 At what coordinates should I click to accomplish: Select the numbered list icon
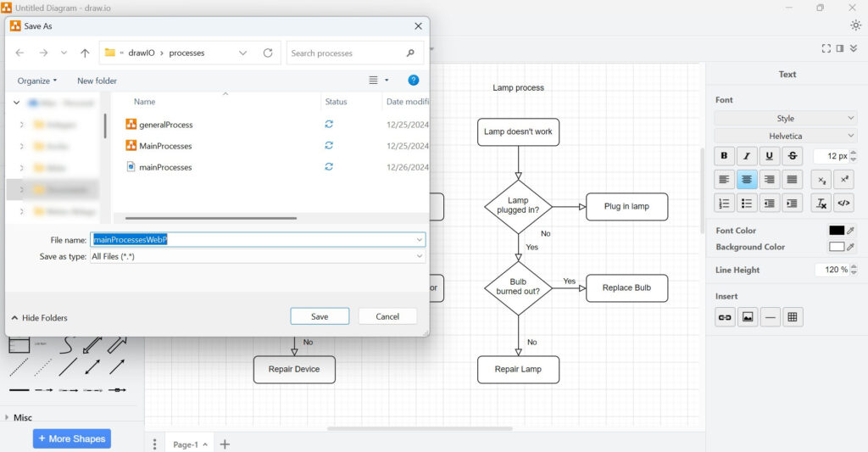click(x=724, y=203)
